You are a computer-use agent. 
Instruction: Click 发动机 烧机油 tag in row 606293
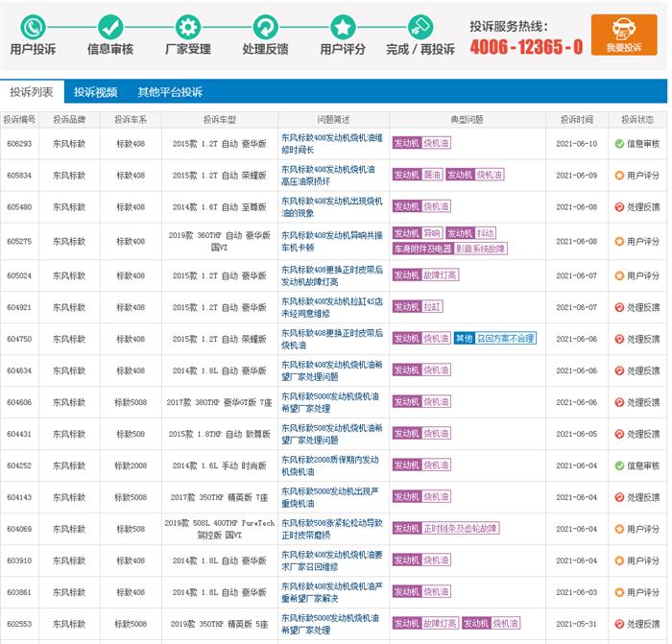[421, 143]
